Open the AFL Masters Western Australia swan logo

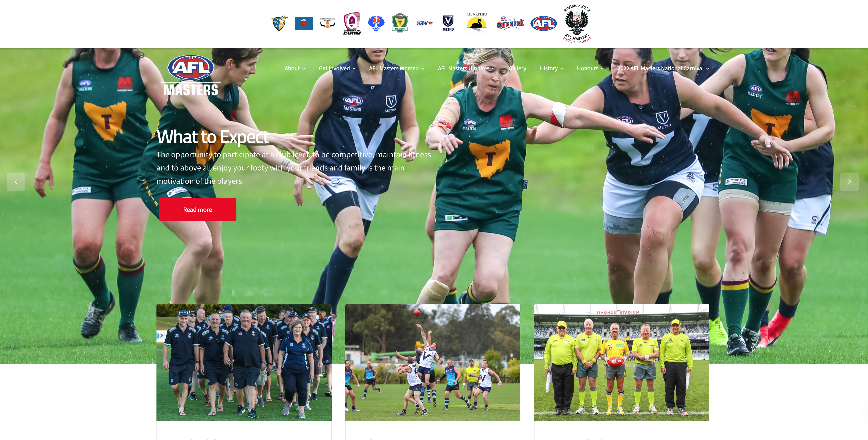(476, 23)
